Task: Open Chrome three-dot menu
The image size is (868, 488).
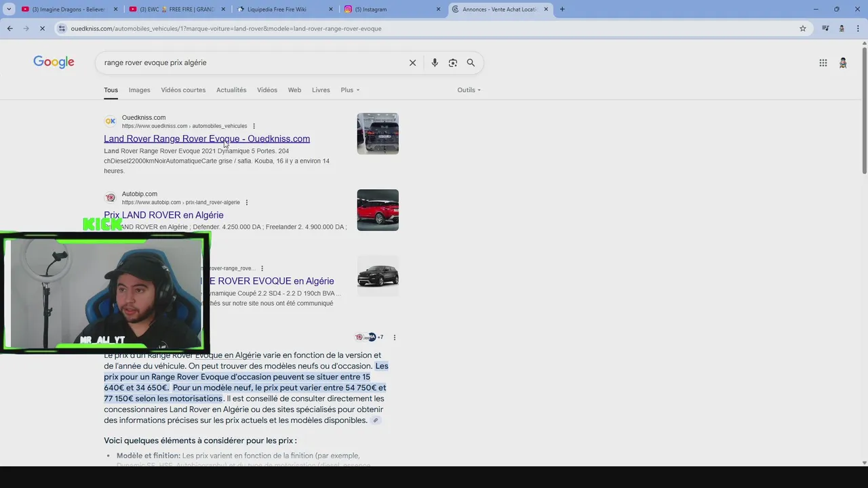Action: click(857, 28)
